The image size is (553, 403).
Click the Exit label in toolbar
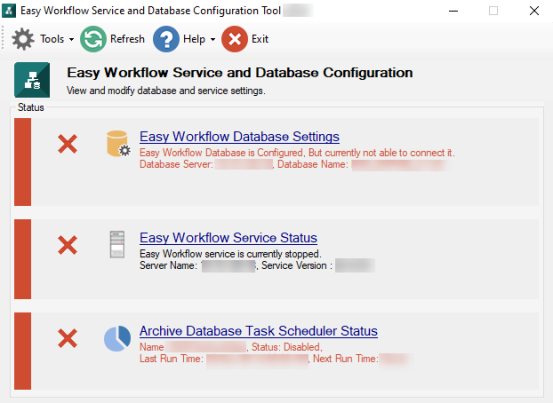pyautogui.click(x=260, y=39)
